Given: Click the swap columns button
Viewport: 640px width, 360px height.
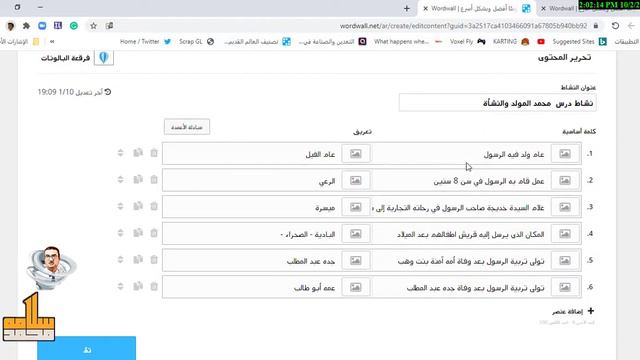Looking at the screenshot, I should tap(187, 127).
